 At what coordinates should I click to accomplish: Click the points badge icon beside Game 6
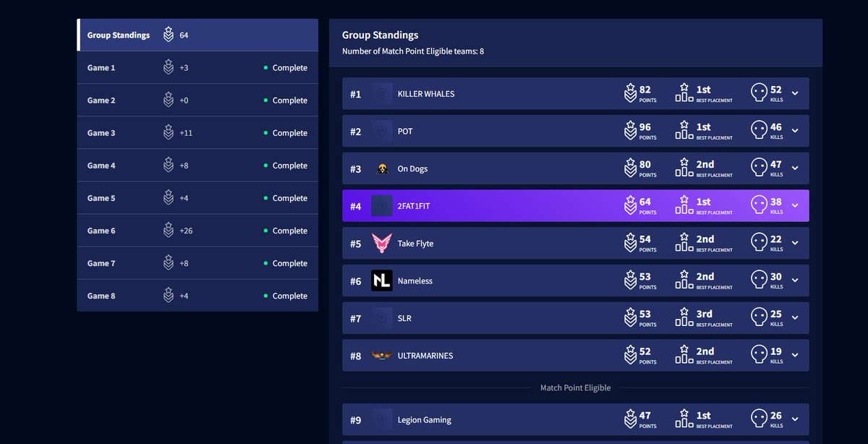point(169,231)
